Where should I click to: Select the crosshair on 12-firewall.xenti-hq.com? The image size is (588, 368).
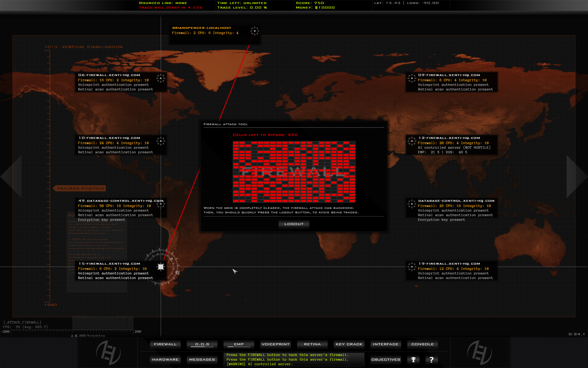pos(411,141)
